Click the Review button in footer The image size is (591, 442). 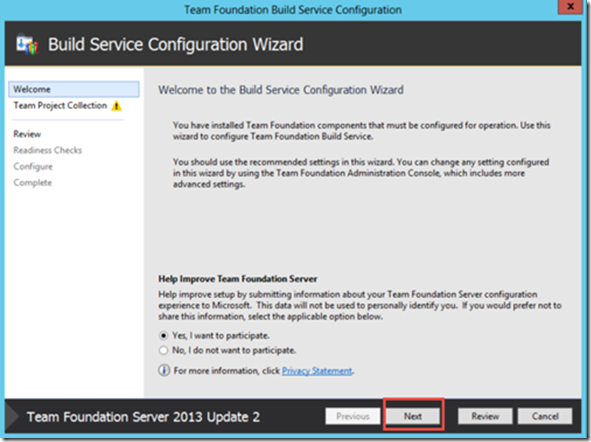coord(485,416)
